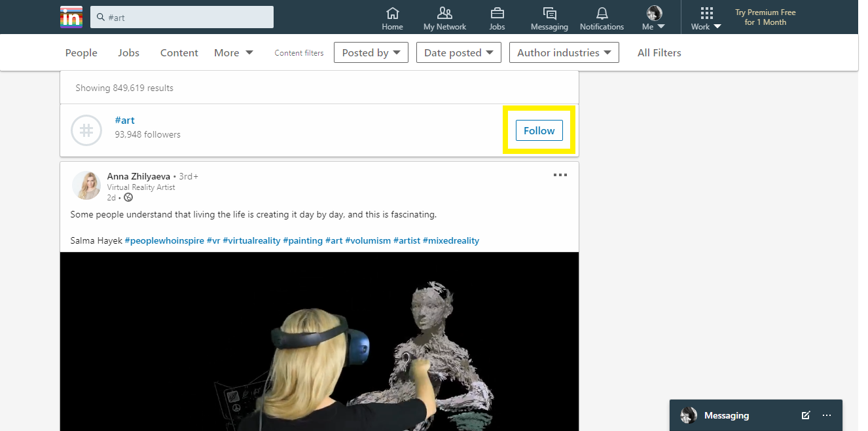Open Anna Zhilyaeva's name link

(139, 176)
